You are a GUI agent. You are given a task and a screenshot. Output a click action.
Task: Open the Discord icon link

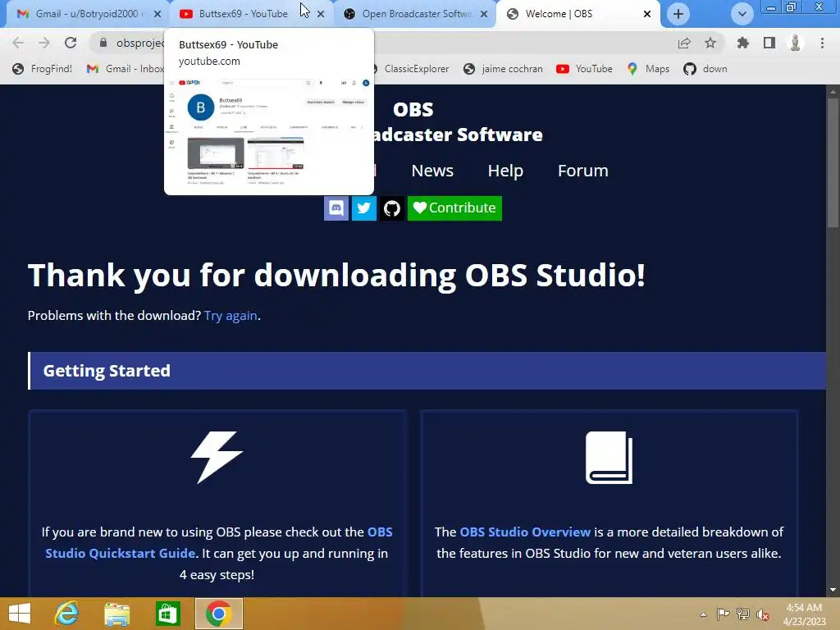tap(336, 208)
